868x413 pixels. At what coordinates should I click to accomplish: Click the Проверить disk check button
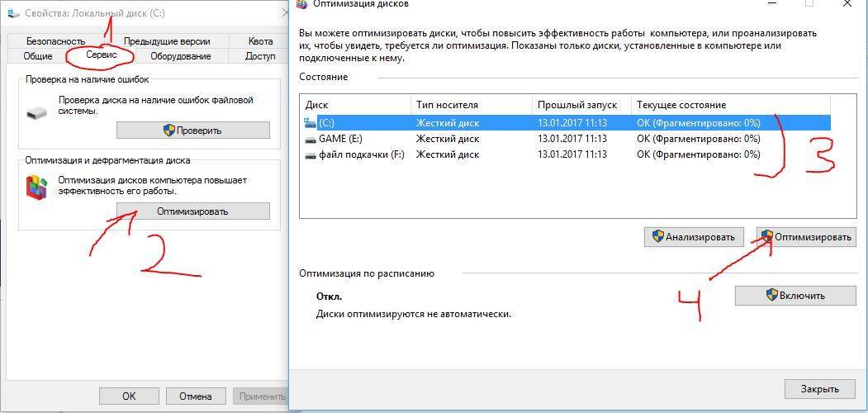coord(193,131)
